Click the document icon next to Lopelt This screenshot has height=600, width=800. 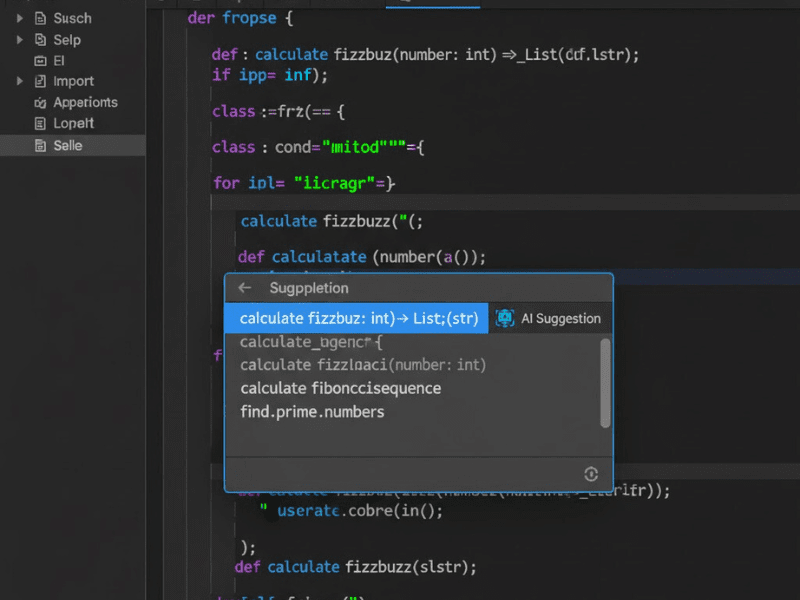(39, 122)
